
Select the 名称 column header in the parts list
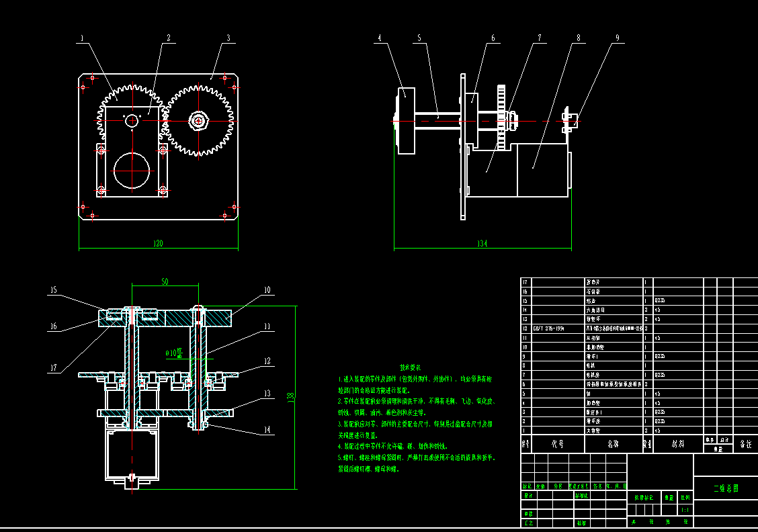(x=613, y=443)
